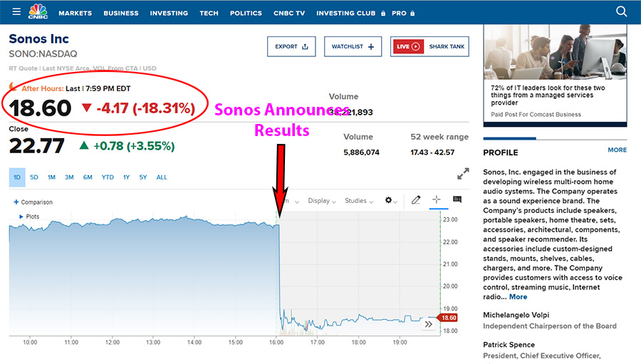This screenshot has height=364, width=641.
Task: Select the YTD time range
Action: coord(108,177)
